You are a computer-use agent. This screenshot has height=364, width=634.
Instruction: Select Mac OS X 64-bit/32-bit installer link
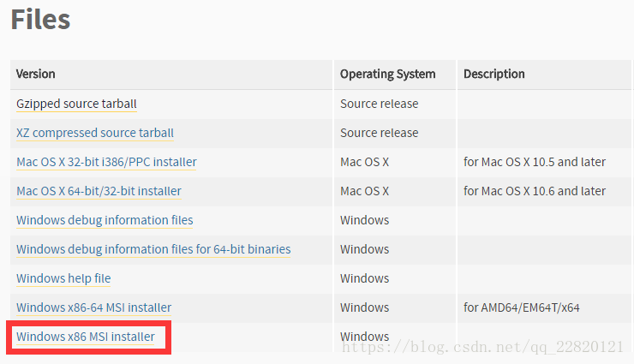(99, 191)
